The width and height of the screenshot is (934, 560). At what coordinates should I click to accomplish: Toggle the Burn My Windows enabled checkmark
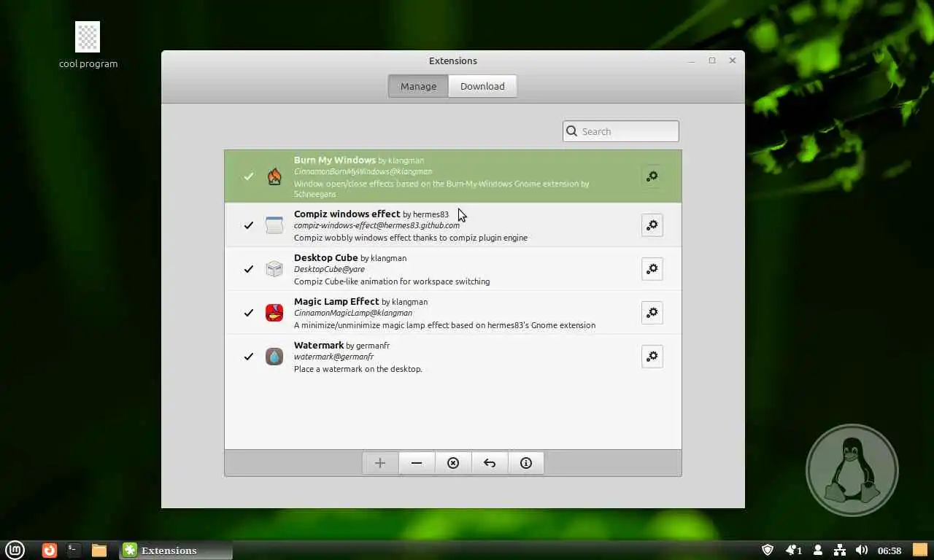(x=249, y=176)
